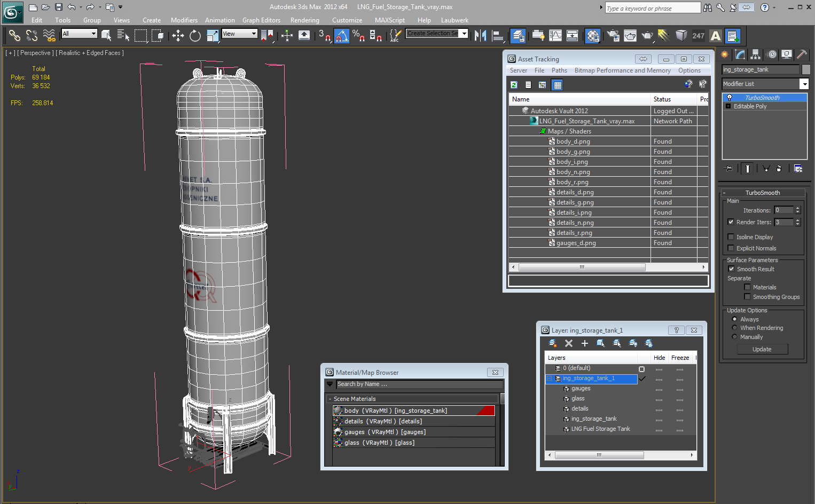Viewport: 815px width, 504px height.
Task: Open the Utilities hammer panel tab
Action: click(x=802, y=54)
